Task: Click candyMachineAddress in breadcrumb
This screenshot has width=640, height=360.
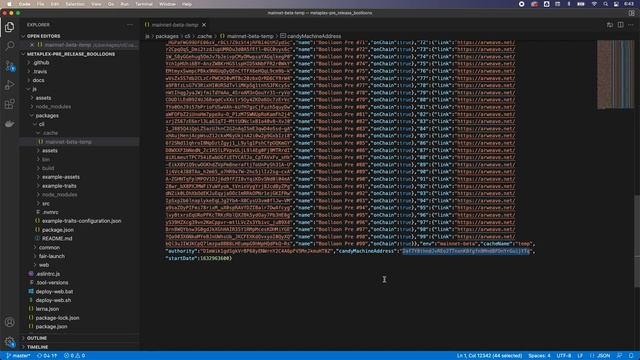Action: click(313, 36)
